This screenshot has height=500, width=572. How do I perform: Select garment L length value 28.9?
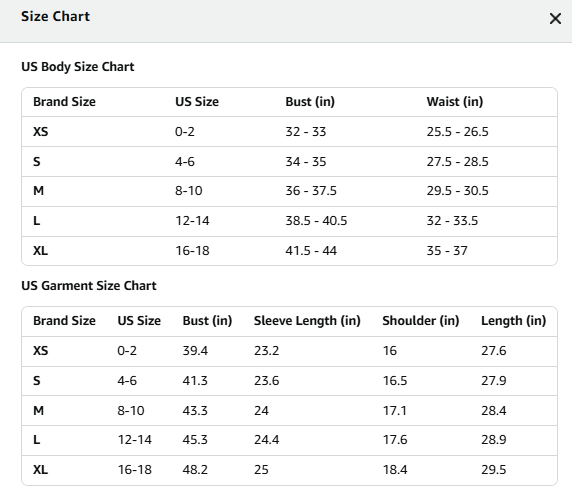[x=494, y=439]
